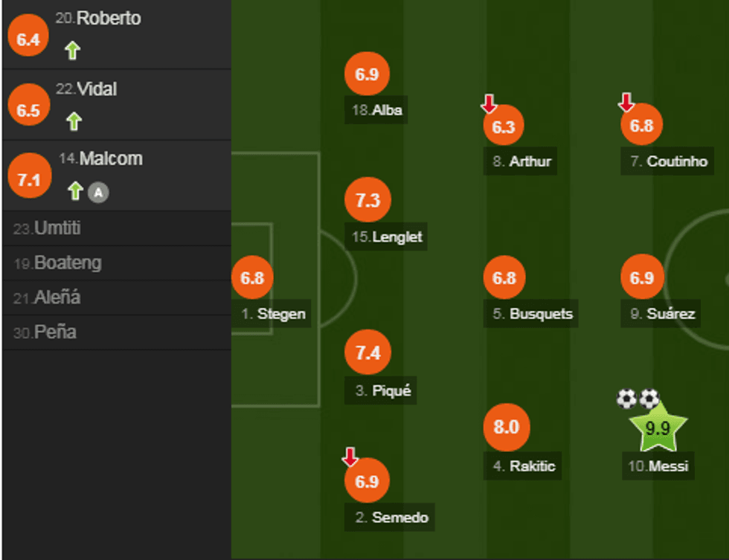Screen dimensions: 729x560
Task: Click the Lenglet name label
Action: [387, 237]
